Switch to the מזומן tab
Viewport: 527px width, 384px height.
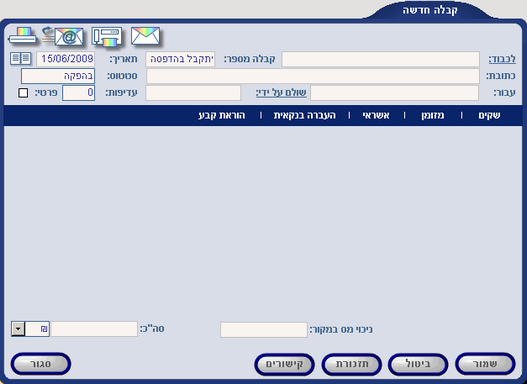(433, 115)
